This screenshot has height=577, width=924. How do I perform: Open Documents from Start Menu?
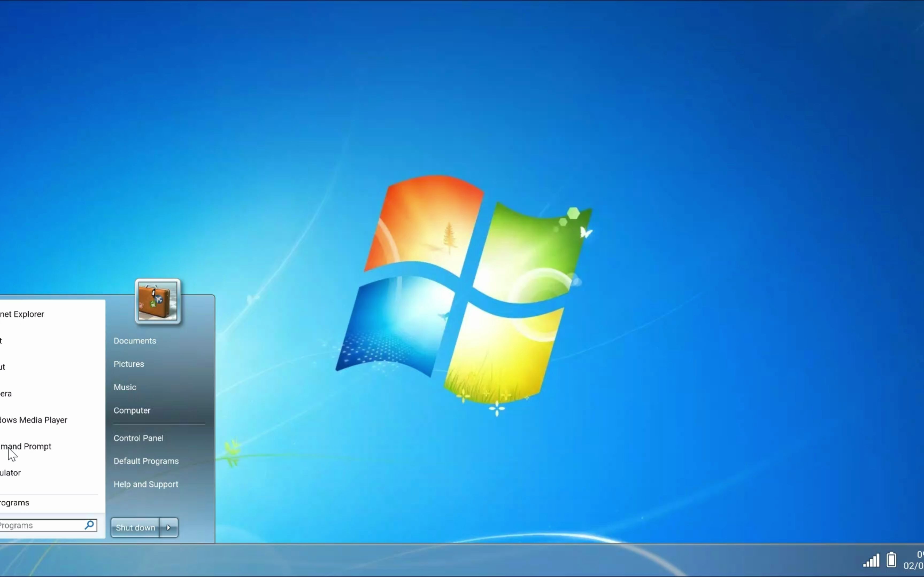tap(135, 340)
